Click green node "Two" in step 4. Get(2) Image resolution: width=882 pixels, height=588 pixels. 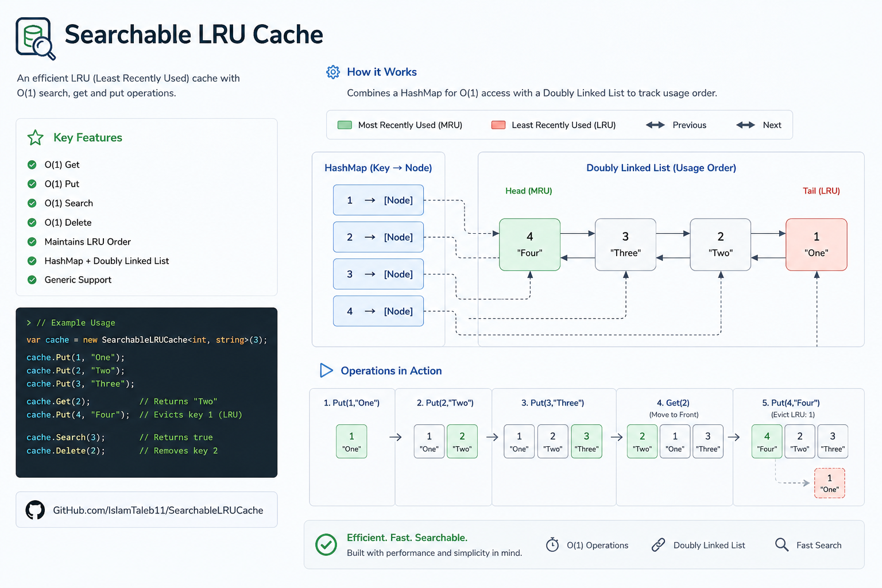tap(643, 442)
